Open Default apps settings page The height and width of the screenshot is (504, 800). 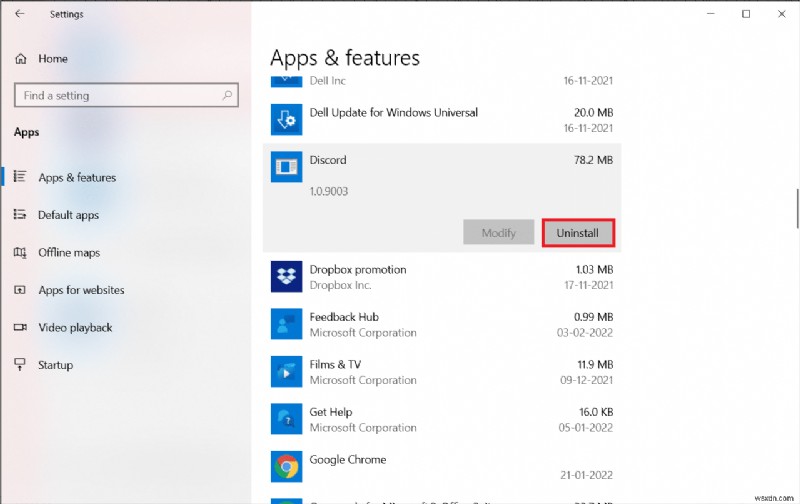pos(68,215)
